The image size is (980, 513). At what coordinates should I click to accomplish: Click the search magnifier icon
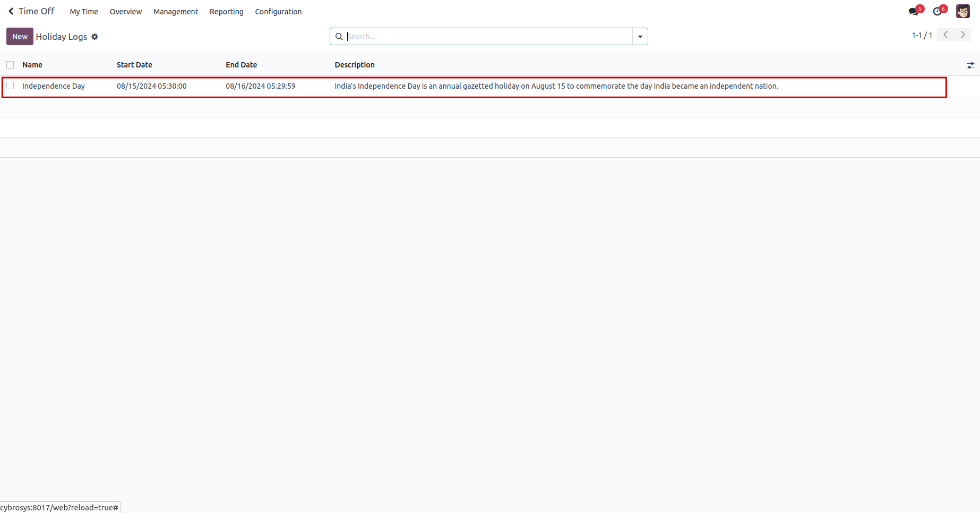(339, 37)
